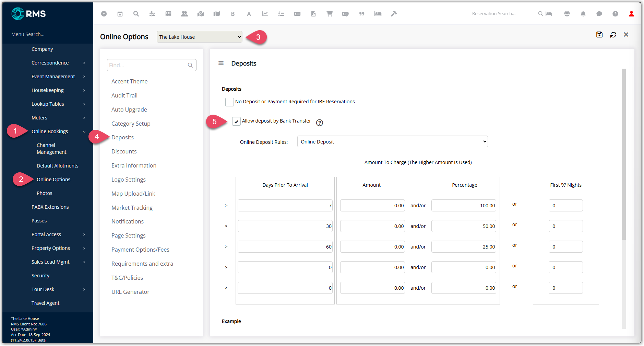Open Accent Theme settings
The width and height of the screenshot is (644, 346).
click(x=129, y=81)
